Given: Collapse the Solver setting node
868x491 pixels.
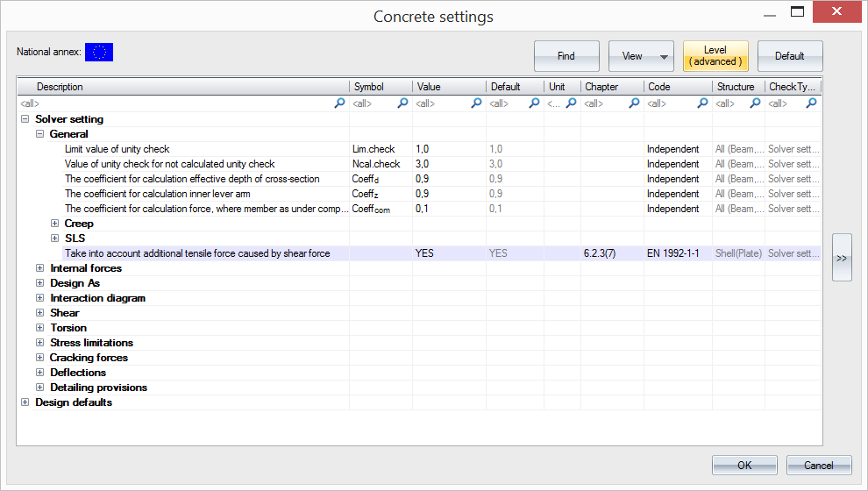Looking at the screenshot, I should (x=25, y=119).
